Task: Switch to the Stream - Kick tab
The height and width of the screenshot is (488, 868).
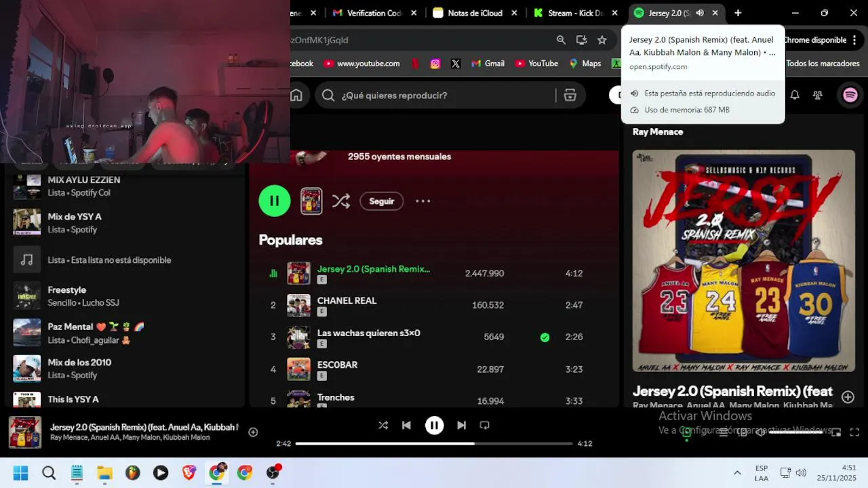Action: coord(575,13)
